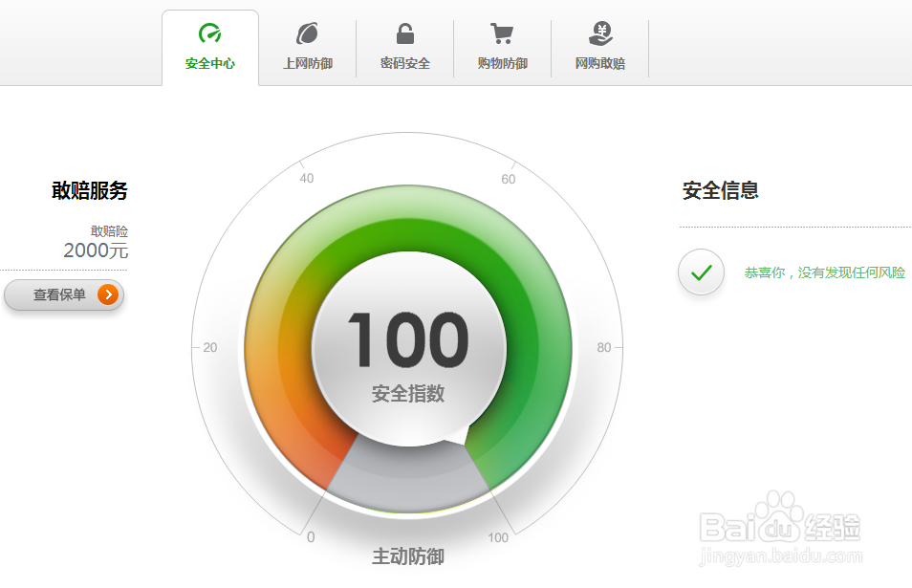The width and height of the screenshot is (912, 588).
Task: Click the browser shield icon above 上网防御
Action: click(x=307, y=33)
